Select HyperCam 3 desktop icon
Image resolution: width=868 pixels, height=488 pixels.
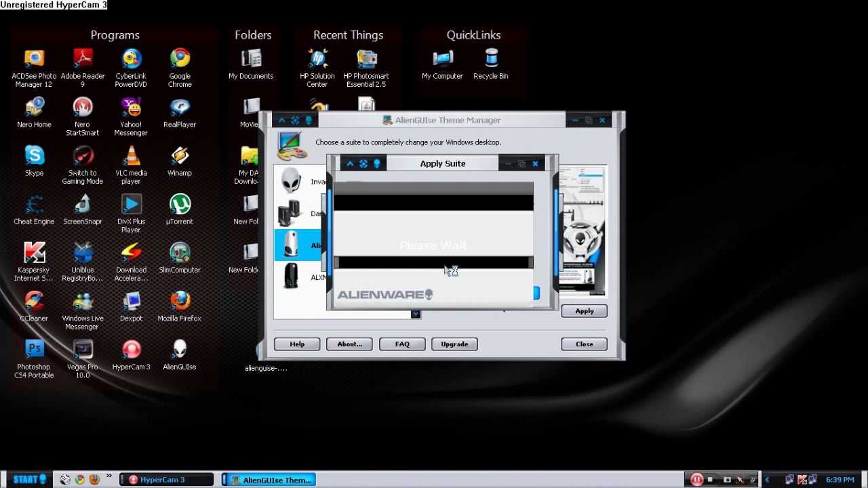131,355
